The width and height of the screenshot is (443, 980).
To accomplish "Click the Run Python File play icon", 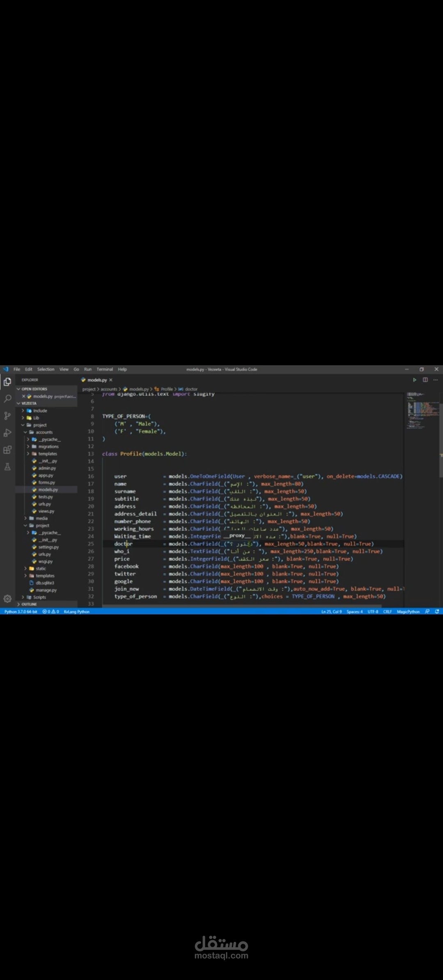I will pos(415,380).
